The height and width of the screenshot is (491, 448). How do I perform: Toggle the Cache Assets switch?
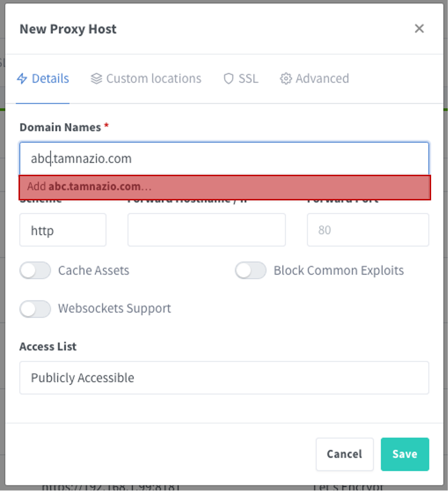[x=35, y=270]
